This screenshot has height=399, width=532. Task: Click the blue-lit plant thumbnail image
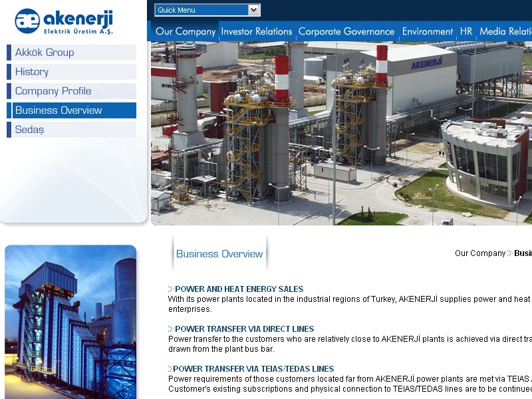point(70,323)
